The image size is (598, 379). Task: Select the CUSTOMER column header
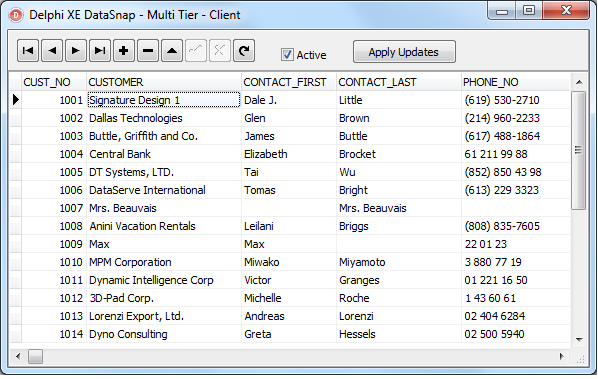tap(164, 82)
